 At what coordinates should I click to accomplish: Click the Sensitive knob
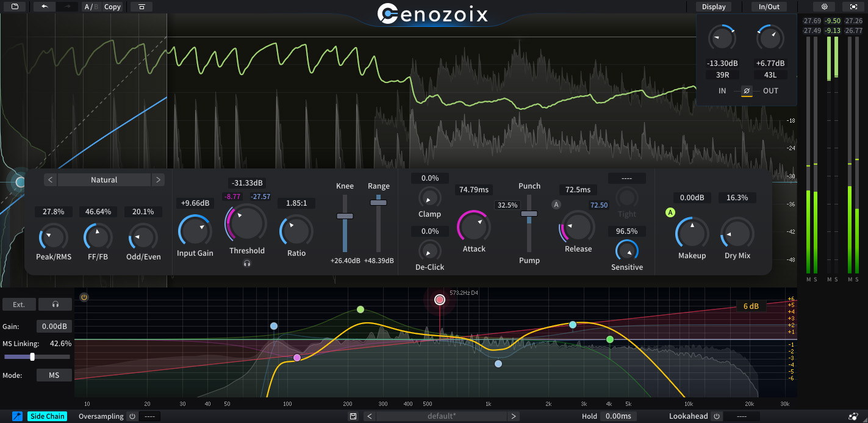pyautogui.click(x=626, y=251)
